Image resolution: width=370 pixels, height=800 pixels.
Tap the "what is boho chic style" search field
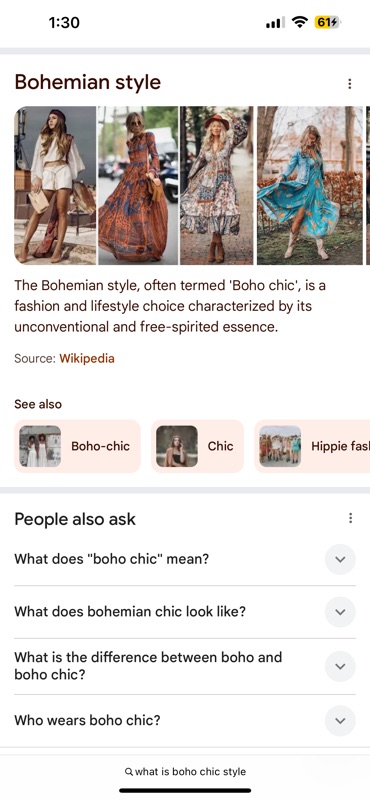pos(185,771)
